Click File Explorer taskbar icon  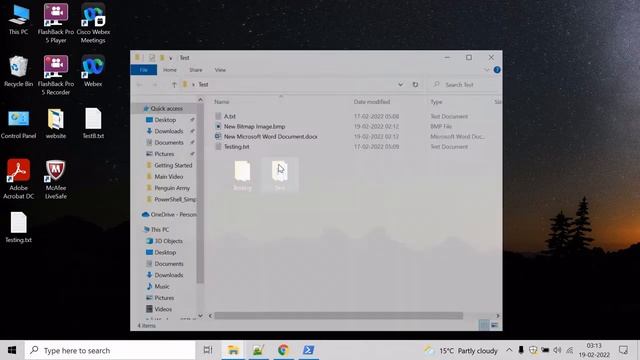tap(233, 350)
